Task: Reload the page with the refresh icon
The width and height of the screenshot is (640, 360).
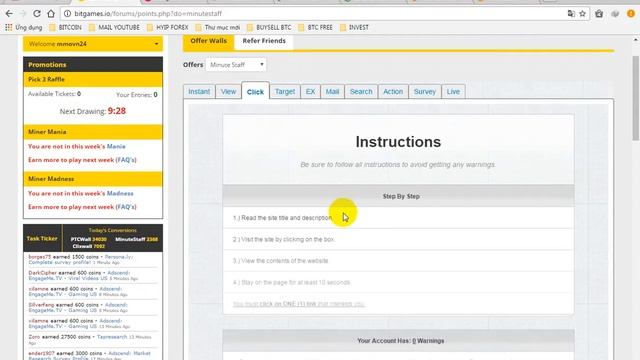Action: pyautogui.click(x=37, y=13)
